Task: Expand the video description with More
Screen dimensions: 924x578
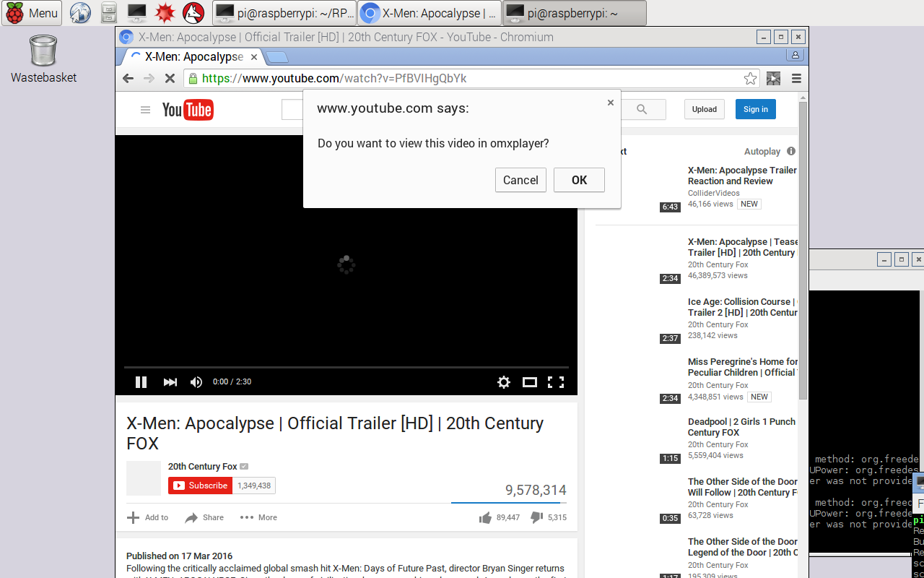Action: (x=258, y=517)
